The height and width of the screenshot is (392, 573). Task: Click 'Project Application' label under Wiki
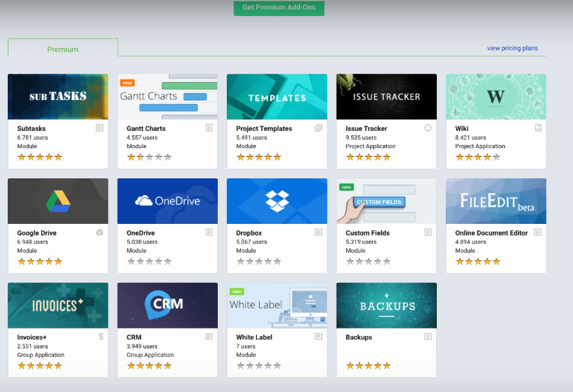480,146
